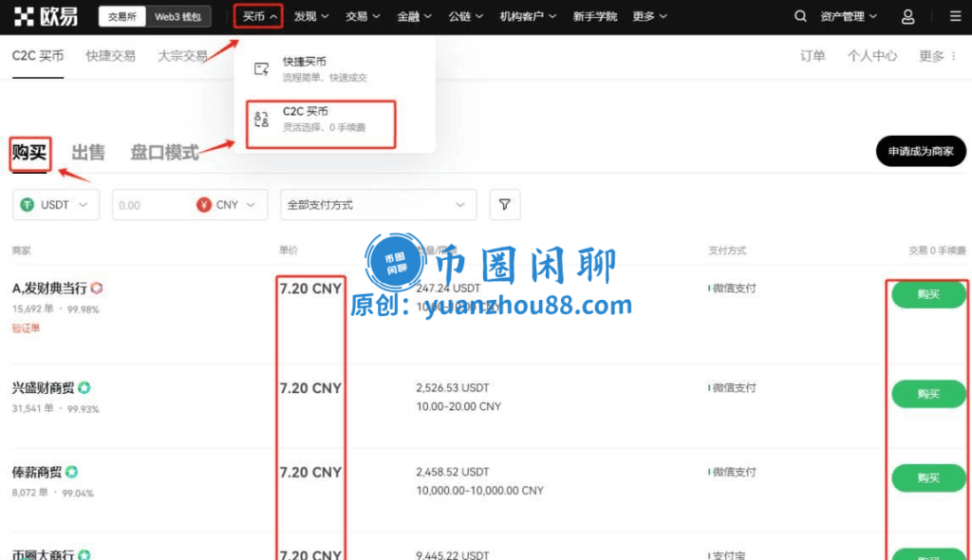Image resolution: width=972 pixels, height=560 pixels.
Task: Click 10,000.00-10,000.00 CNY limit
Action: tap(479, 491)
